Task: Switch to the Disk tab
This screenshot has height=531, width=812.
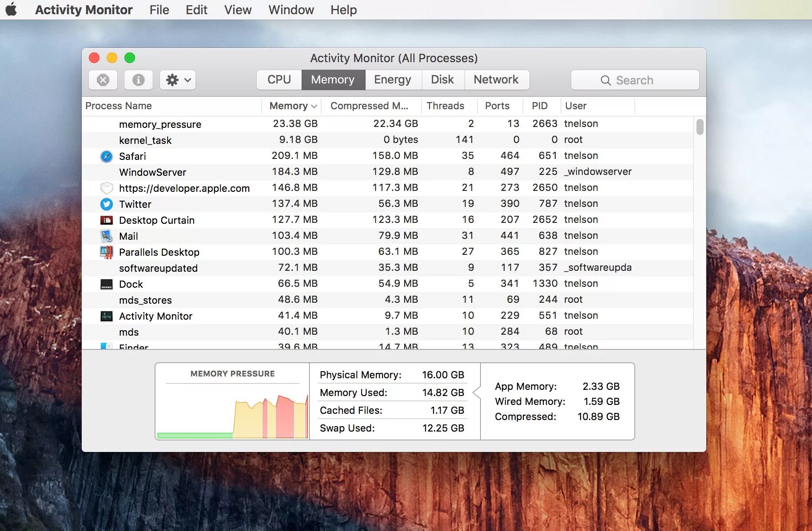Action: tap(442, 79)
